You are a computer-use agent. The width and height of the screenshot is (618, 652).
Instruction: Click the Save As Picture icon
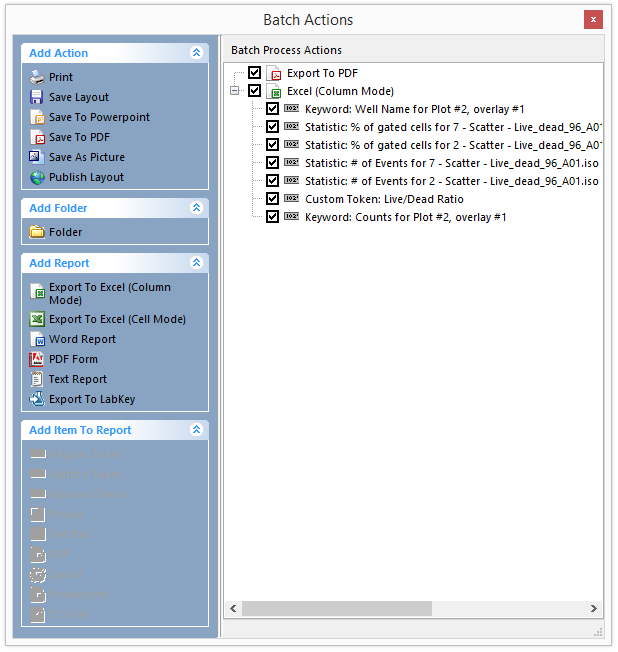pyautogui.click(x=37, y=157)
